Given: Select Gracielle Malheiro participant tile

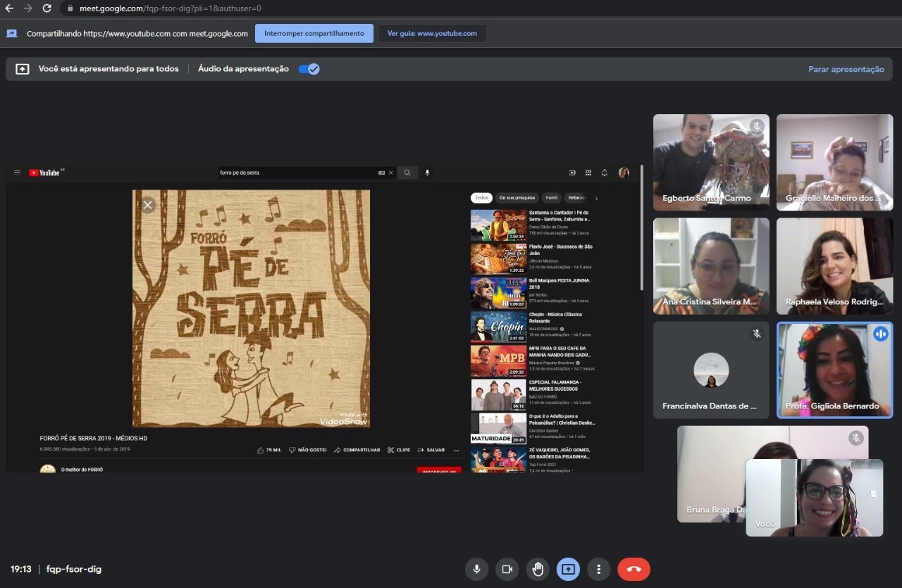Looking at the screenshot, I should pos(834,163).
